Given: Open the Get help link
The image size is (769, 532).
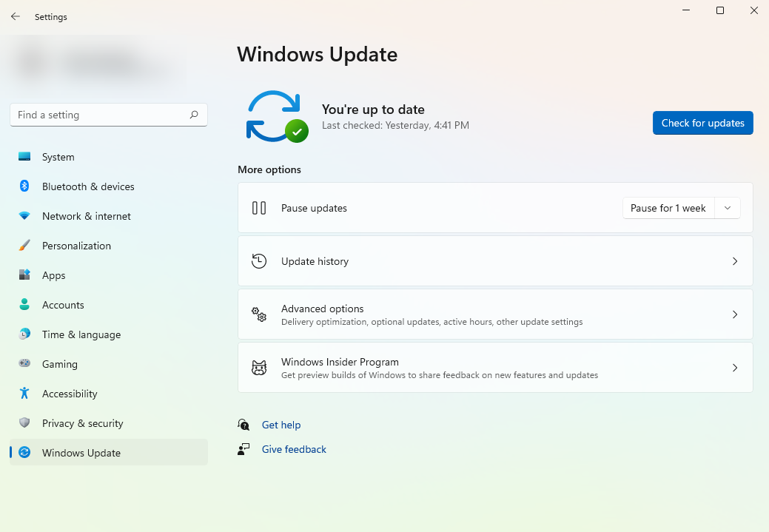Looking at the screenshot, I should 281,425.
